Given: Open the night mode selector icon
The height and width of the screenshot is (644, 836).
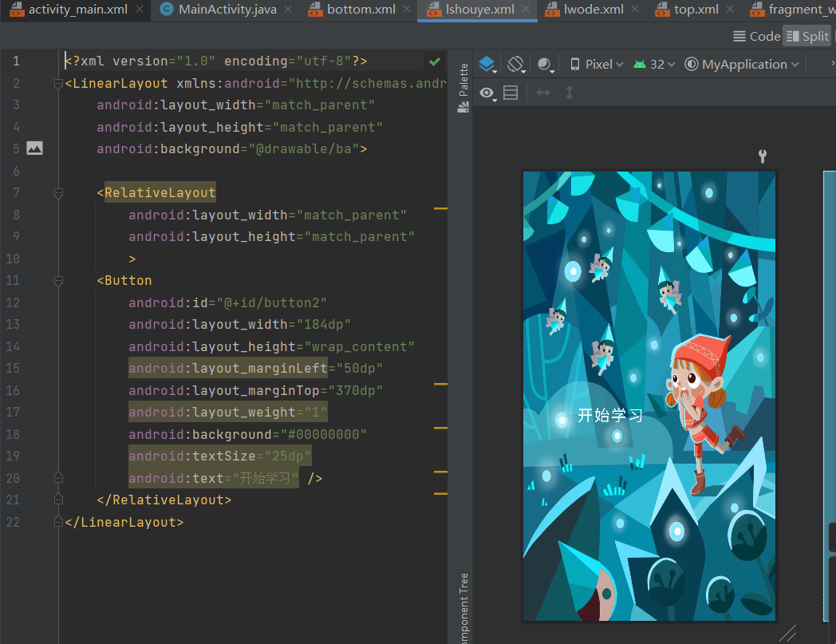Looking at the screenshot, I should 546,65.
